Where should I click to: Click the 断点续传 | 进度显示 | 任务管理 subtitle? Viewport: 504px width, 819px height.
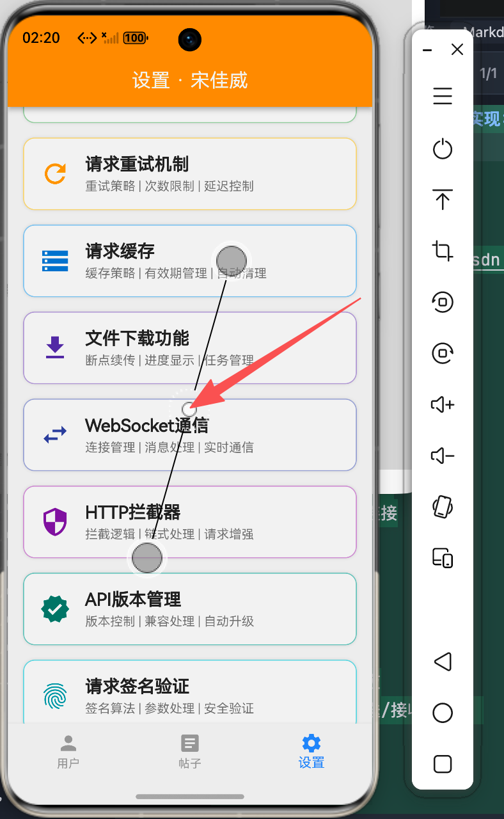pos(169,360)
